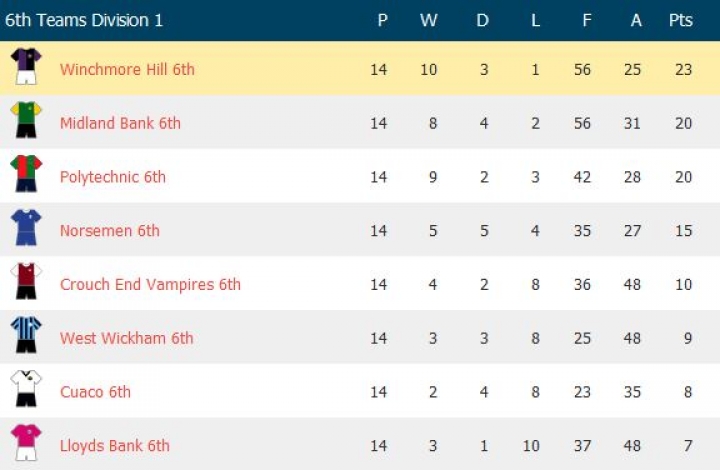Click the Crouch End Vampires kit icon
The width and height of the screenshot is (720, 470).
coord(26,282)
